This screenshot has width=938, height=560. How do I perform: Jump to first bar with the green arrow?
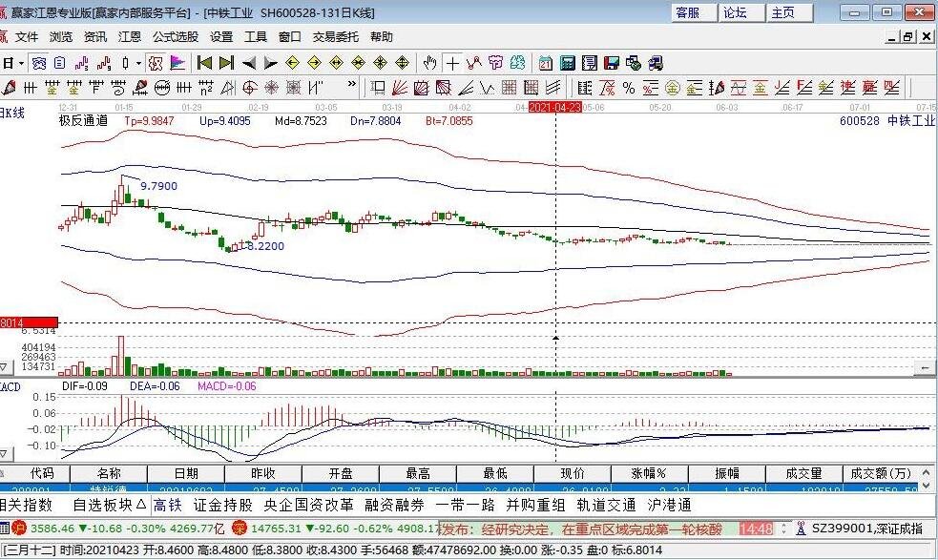204,63
